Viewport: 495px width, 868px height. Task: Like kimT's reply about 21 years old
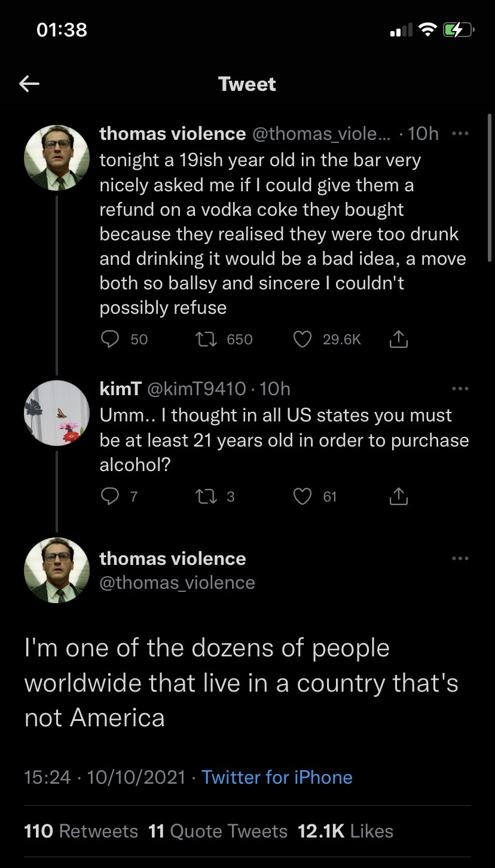point(302,496)
